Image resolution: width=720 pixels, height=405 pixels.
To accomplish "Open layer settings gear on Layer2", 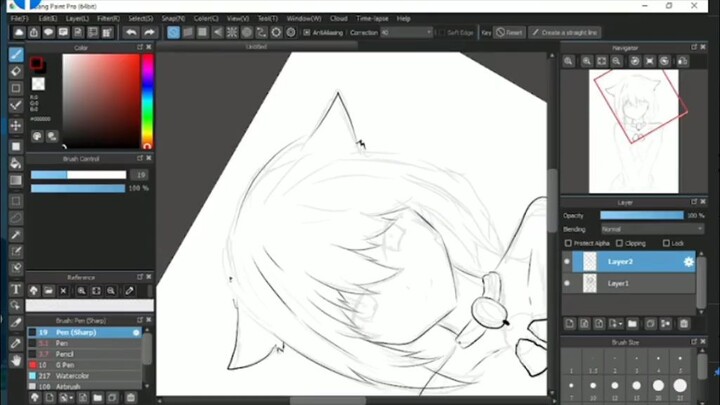I will coord(688,262).
